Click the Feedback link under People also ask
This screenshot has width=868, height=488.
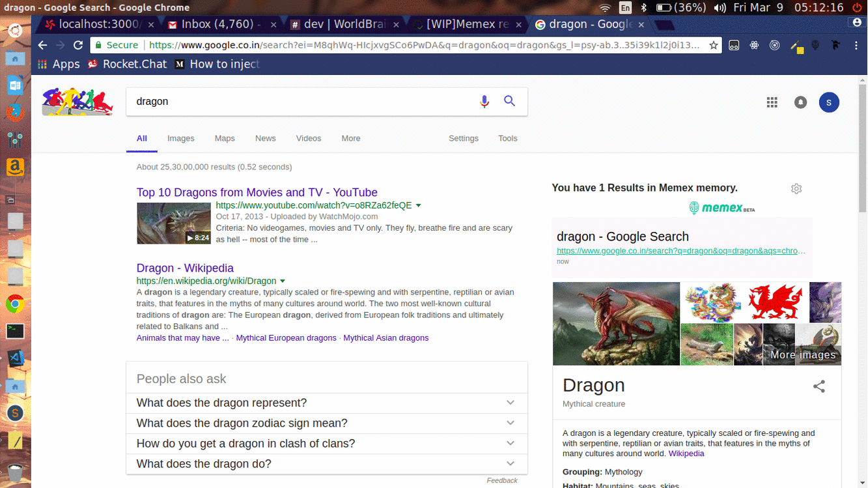(x=502, y=480)
